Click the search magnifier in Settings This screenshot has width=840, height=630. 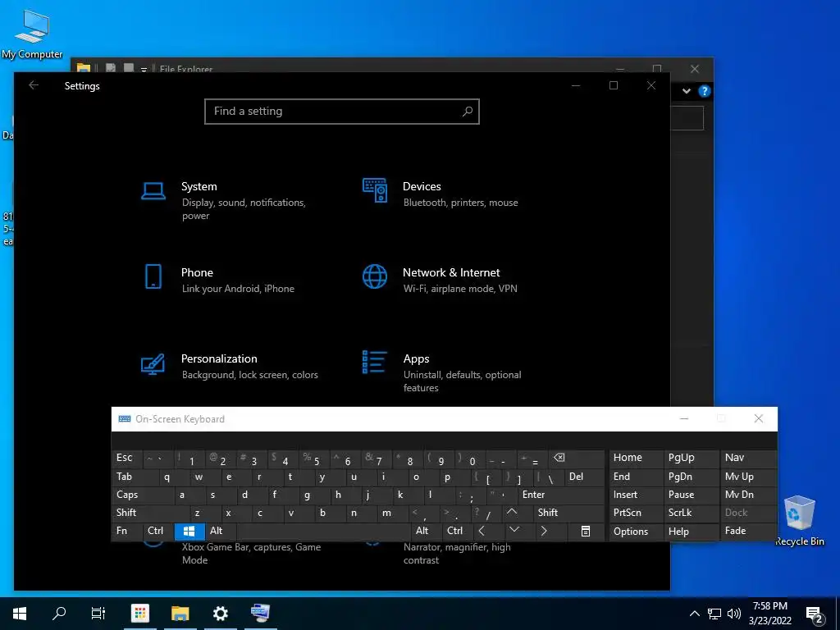pyautogui.click(x=467, y=112)
